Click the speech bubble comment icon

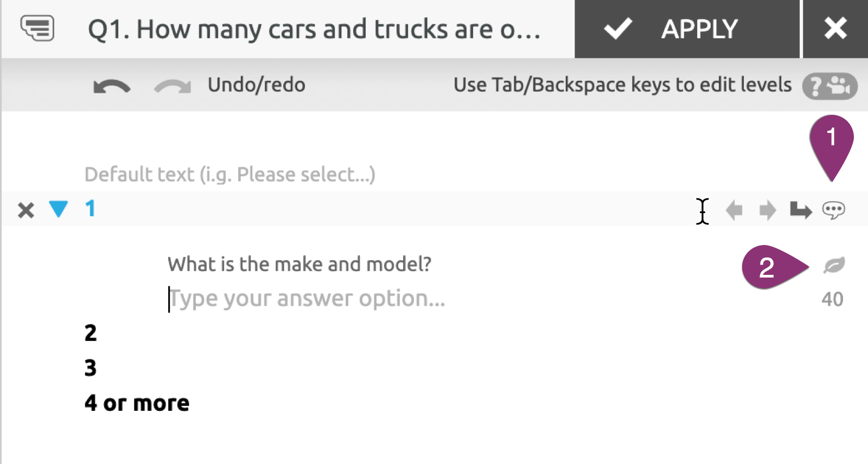(834, 210)
